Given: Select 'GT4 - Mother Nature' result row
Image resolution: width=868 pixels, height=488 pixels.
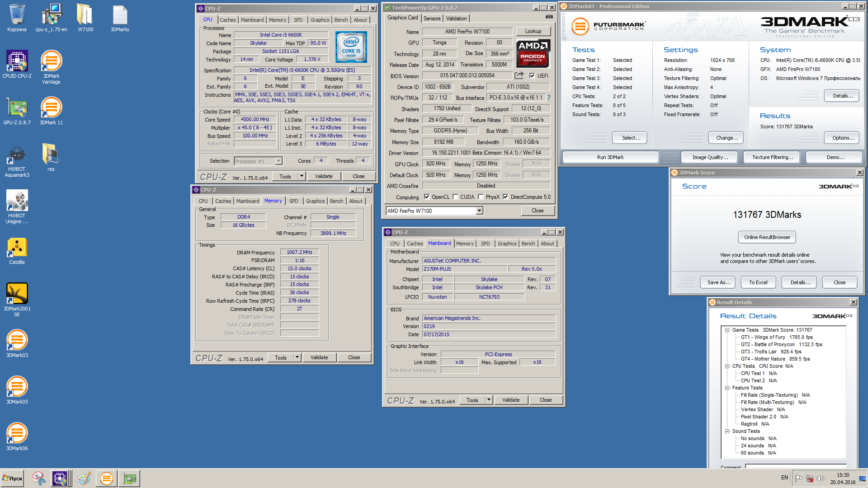Looking at the screenshot, I should coord(775,359).
